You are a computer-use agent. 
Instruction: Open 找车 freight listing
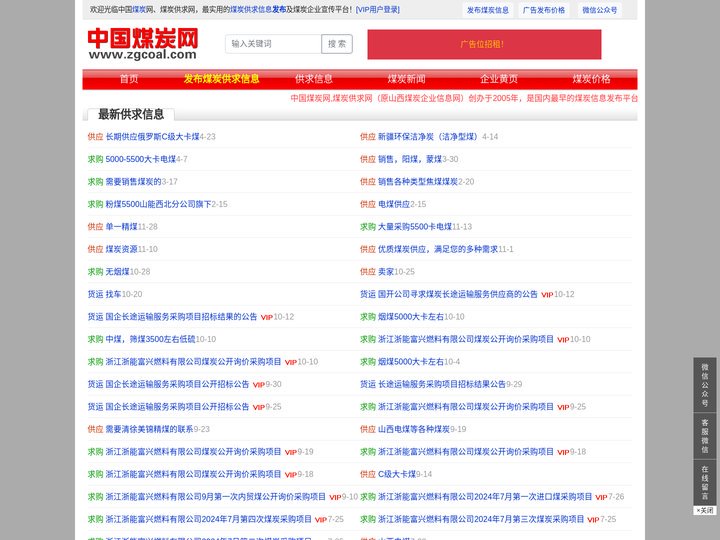point(113,294)
